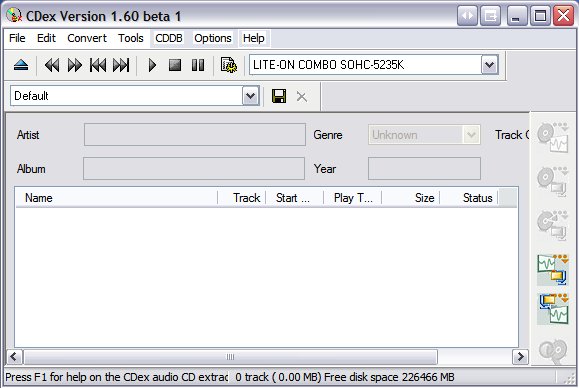Click the fast-forward toolbar icon

point(75,65)
